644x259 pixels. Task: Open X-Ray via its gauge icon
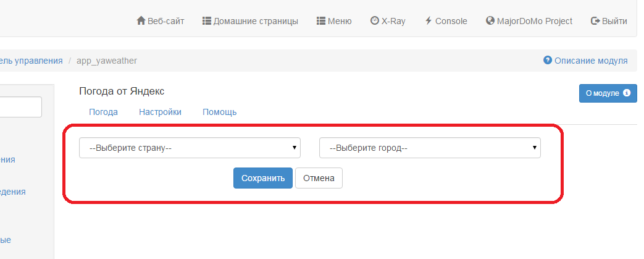point(374,21)
